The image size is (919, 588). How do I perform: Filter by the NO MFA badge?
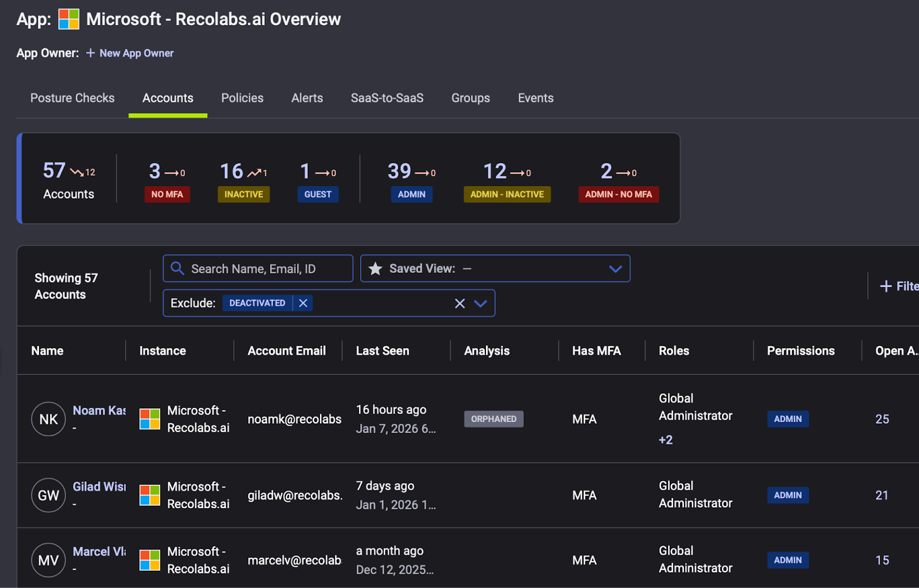[x=167, y=194]
